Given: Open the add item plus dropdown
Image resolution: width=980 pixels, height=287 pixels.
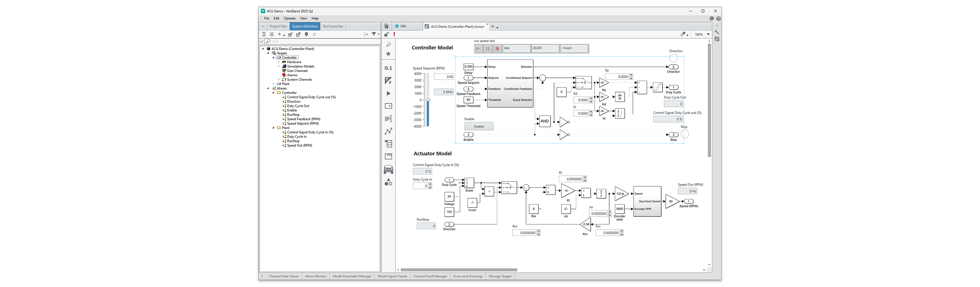Looking at the screenshot, I should click(x=281, y=34).
